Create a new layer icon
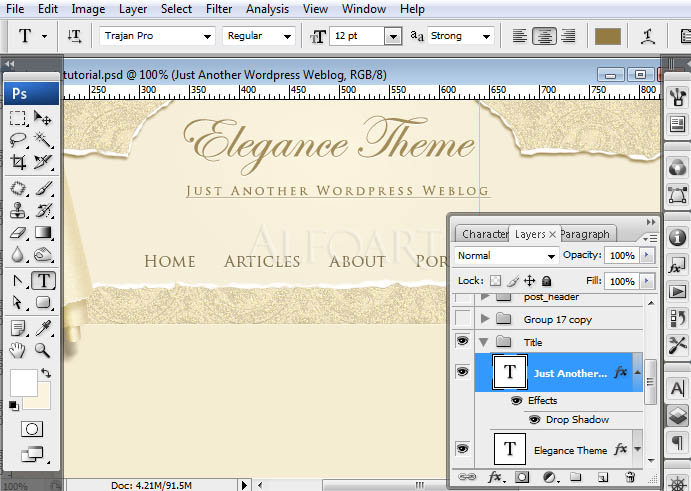The image size is (691, 491). [603, 477]
